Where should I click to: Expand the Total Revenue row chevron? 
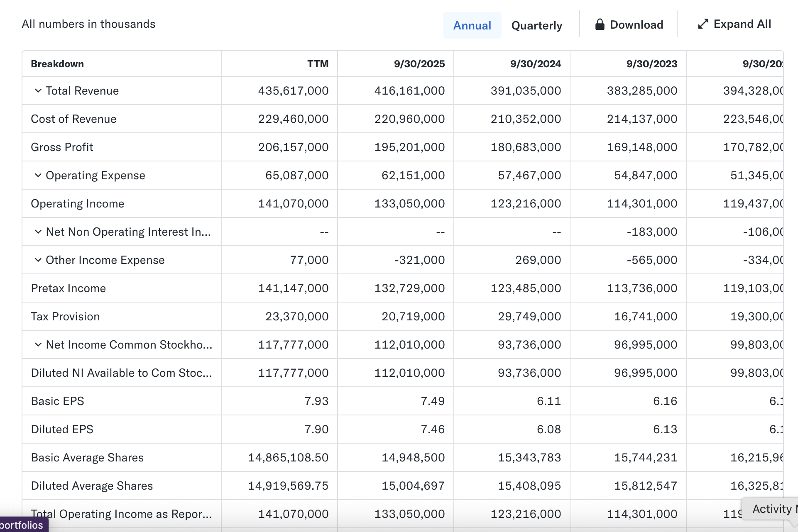38,90
